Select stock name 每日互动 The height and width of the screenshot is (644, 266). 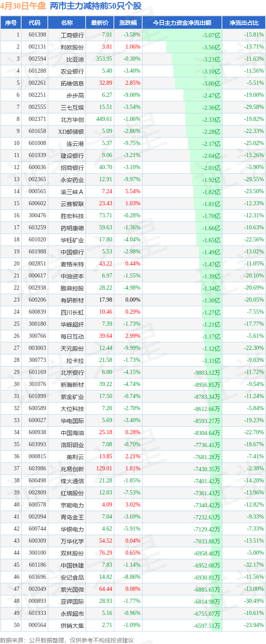coord(72,336)
